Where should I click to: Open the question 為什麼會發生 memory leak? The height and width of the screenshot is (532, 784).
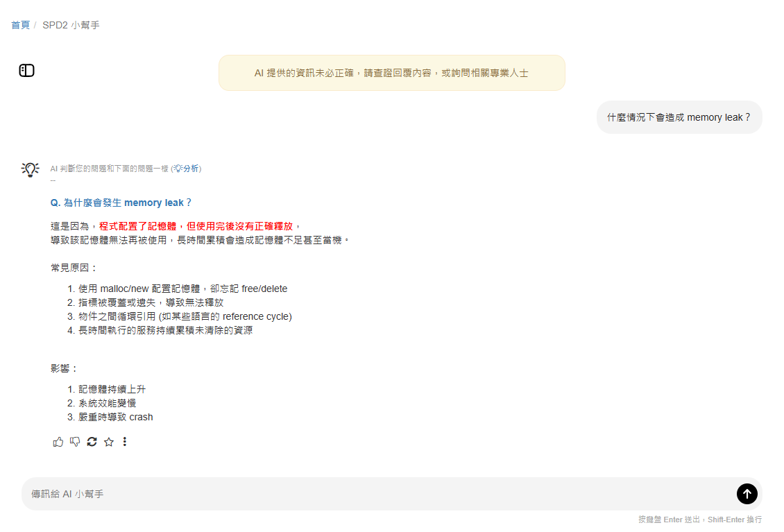click(121, 203)
